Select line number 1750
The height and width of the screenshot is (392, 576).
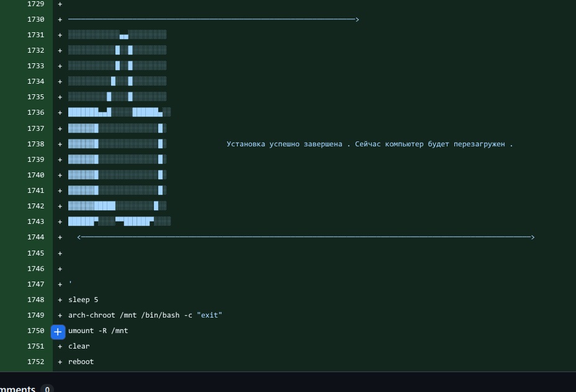coord(35,331)
